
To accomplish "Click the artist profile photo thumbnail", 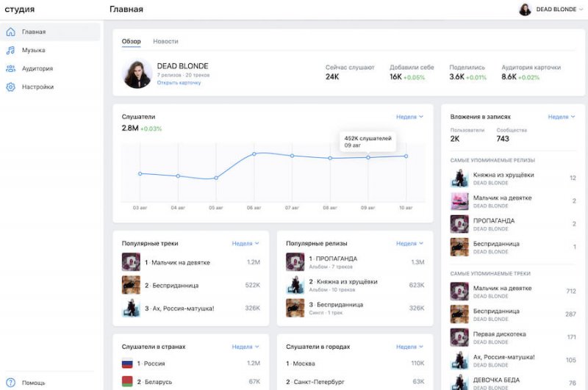I will point(137,74).
